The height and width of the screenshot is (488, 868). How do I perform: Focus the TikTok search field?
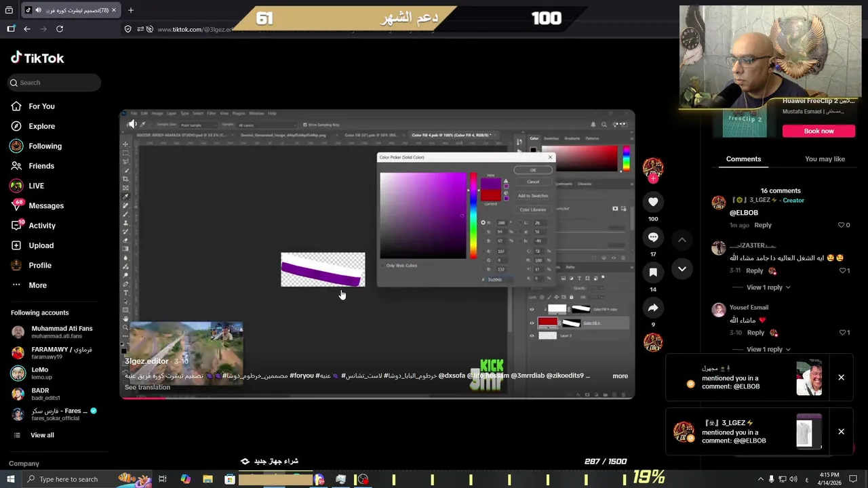[54, 83]
